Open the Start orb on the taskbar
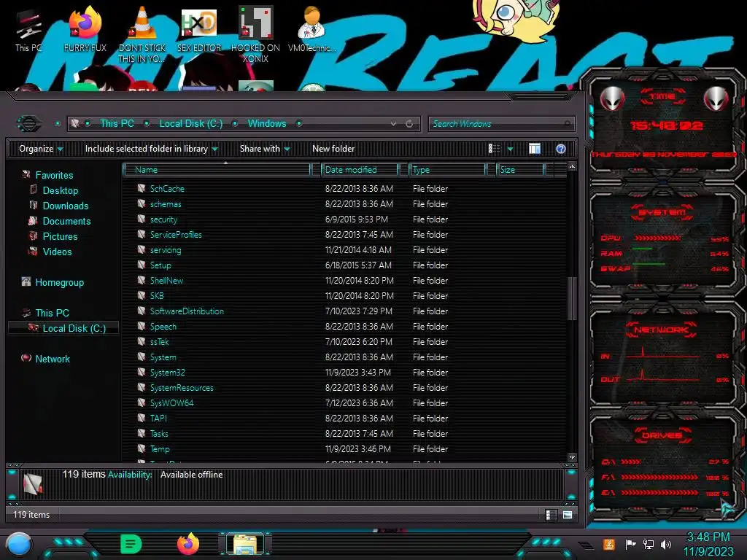Viewport: 747px width, 560px height. point(19,544)
